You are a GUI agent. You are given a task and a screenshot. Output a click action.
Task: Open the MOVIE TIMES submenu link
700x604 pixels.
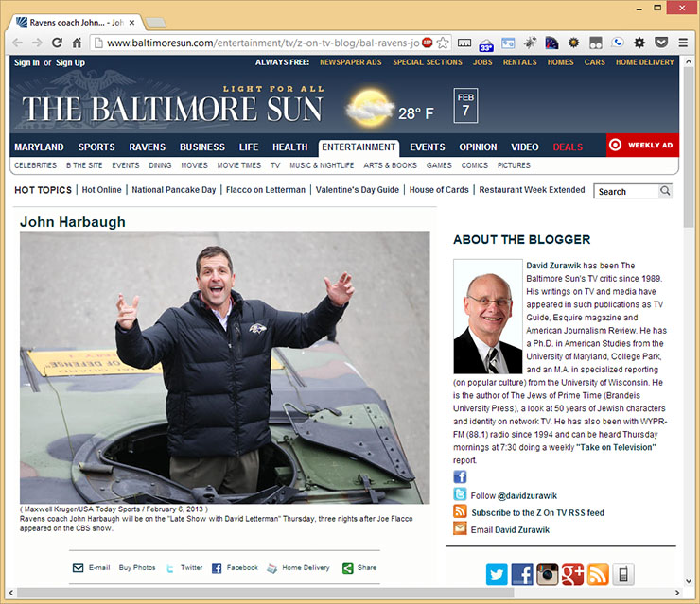point(238,165)
